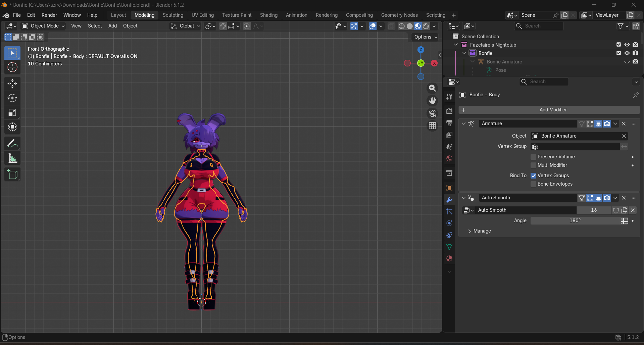Uncheck exclude checkbox for Fazclaire's Nightclub
Screen dimensions: 644x345
(618, 45)
